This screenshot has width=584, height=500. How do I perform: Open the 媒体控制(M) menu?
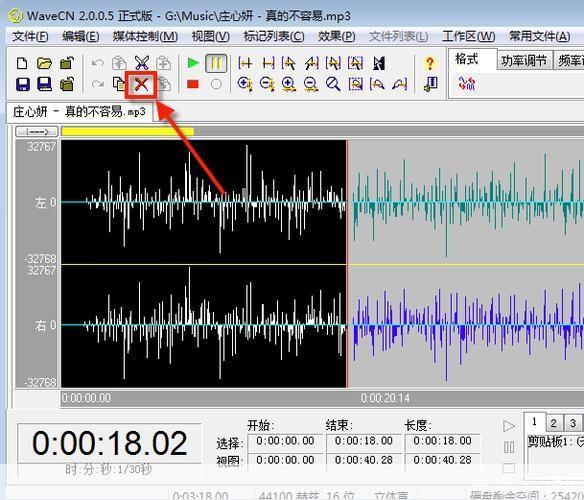coord(145,37)
